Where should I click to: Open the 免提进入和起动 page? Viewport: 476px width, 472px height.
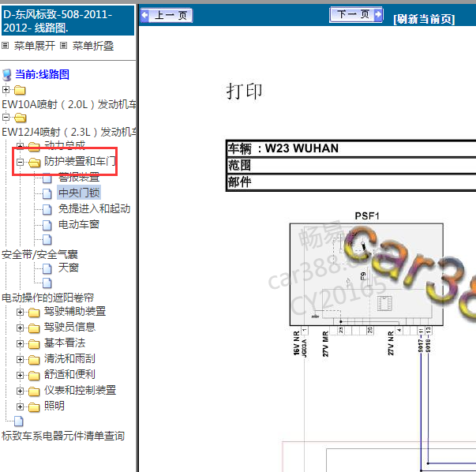coord(94,208)
